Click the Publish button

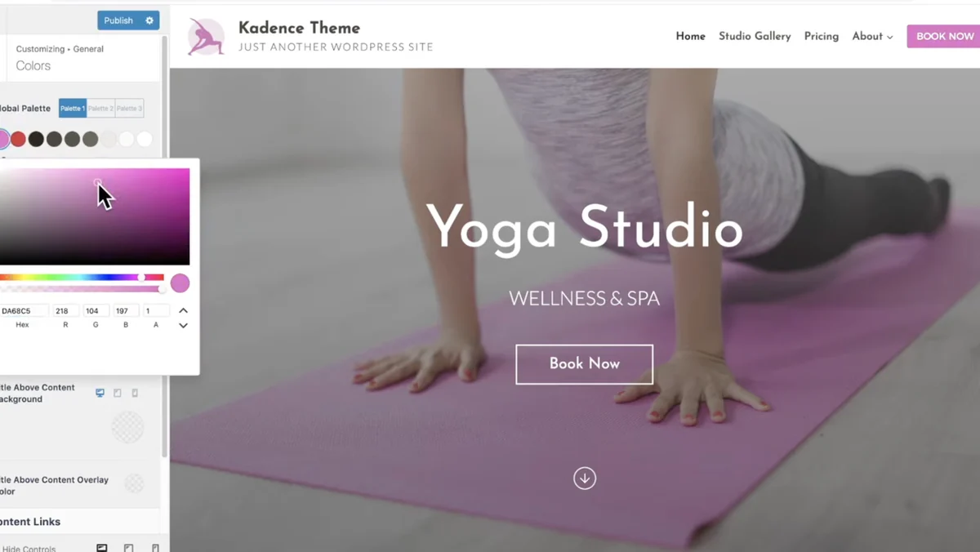118,20
